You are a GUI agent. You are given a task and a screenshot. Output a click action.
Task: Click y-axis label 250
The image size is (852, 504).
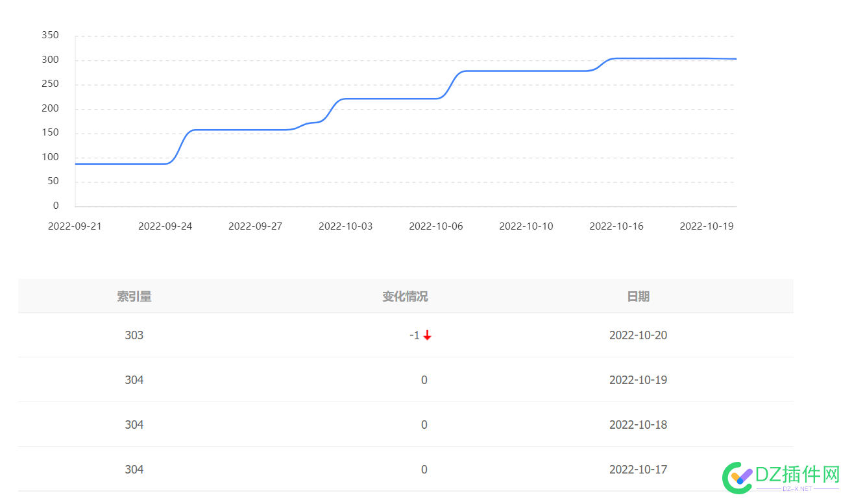click(50, 84)
